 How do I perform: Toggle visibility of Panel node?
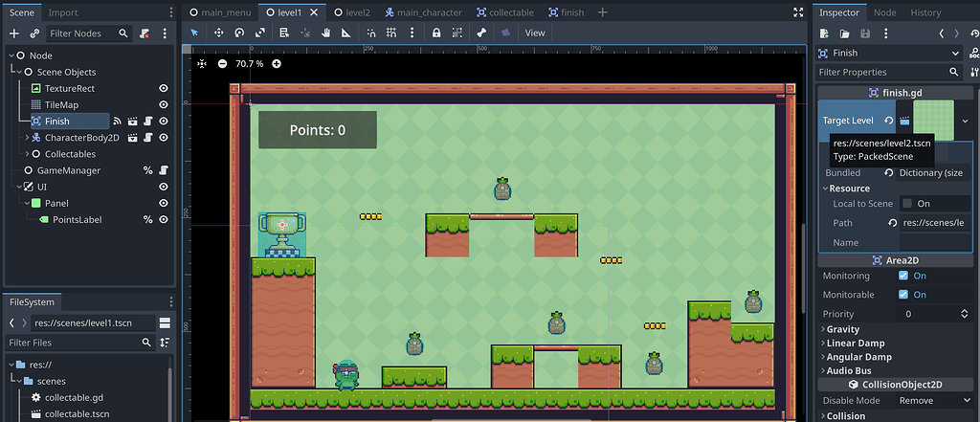(163, 203)
